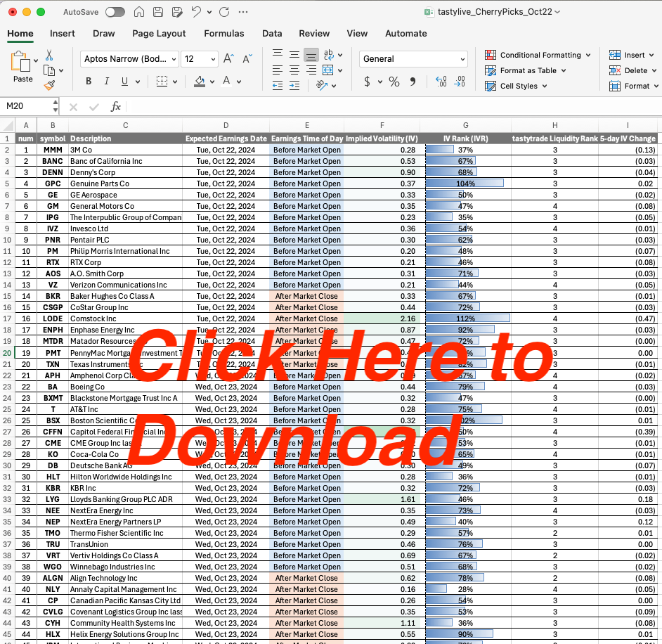Click the Merge & Center icon
662x644 pixels.
(327, 70)
